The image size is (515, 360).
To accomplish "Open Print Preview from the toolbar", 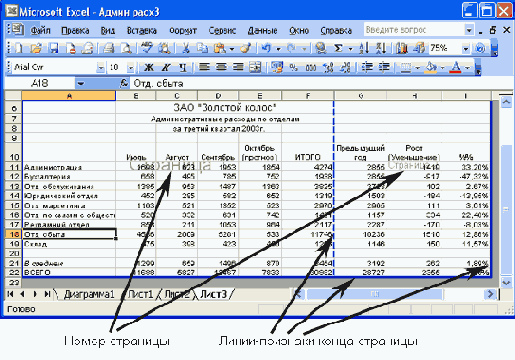I will (x=126, y=49).
